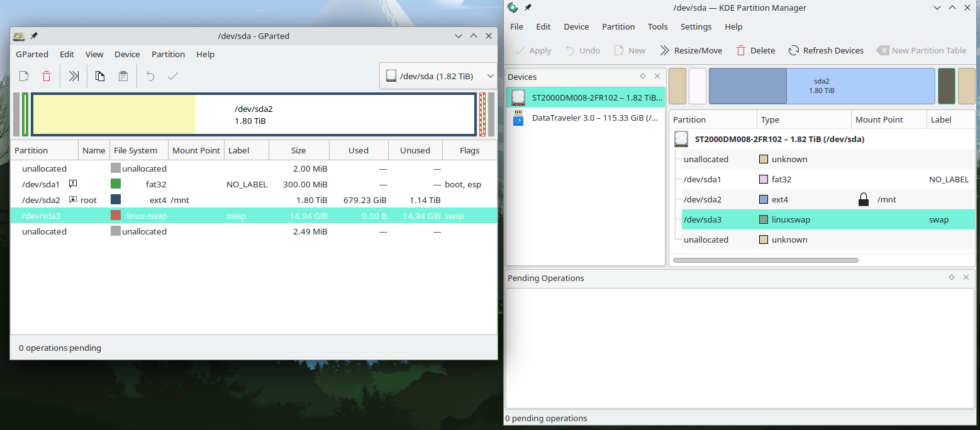Open the File menu in KDE Partition Manager
980x430 pixels.
tap(516, 26)
